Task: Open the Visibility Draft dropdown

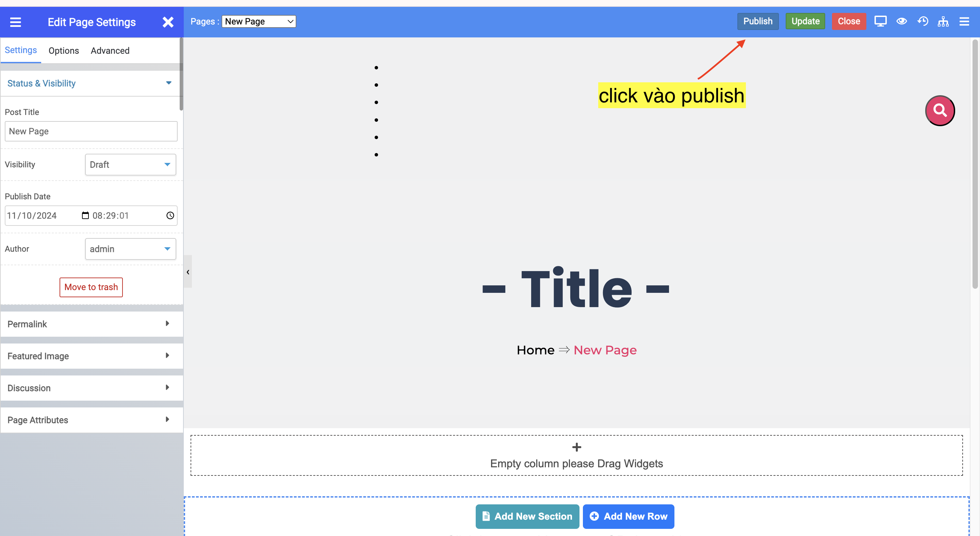Action: [131, 164]
